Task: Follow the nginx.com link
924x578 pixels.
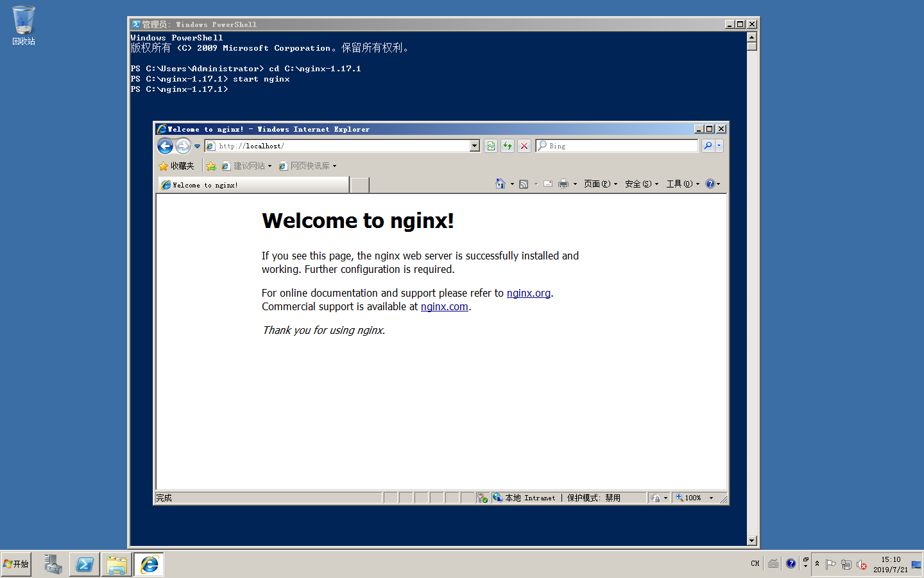Action: click(x=444, y=306)
